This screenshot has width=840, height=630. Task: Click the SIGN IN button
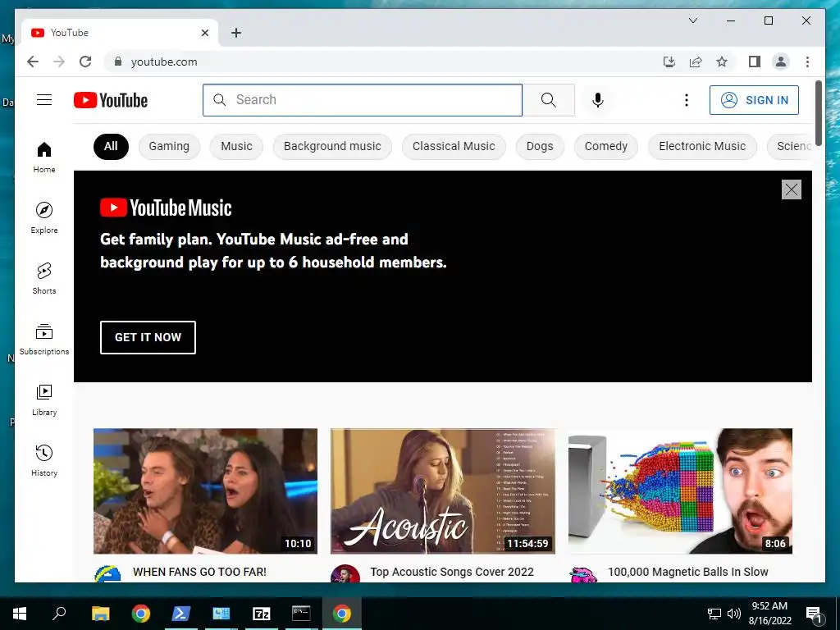coord(754,100)
